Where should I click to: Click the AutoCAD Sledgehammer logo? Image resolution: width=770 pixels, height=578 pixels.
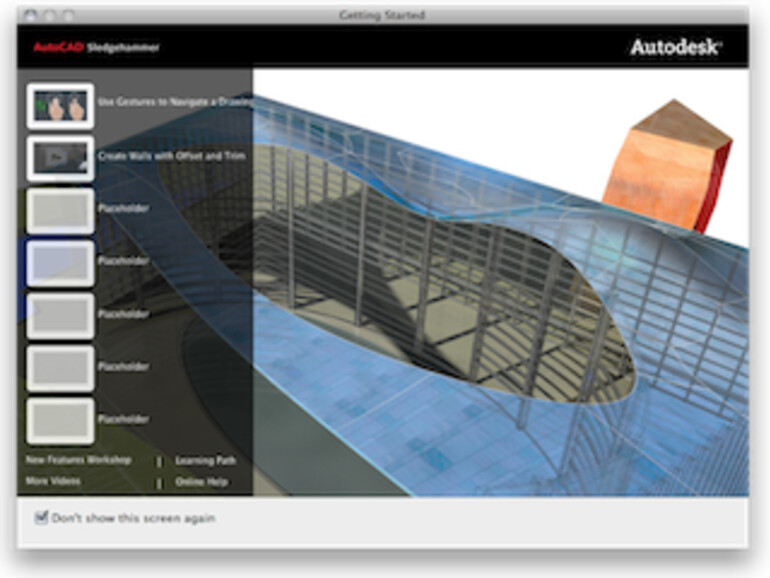click(96, 47)
